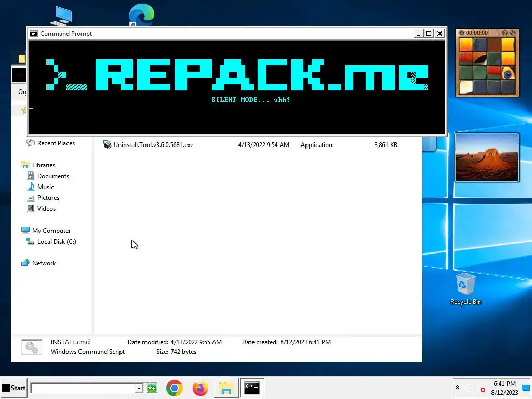This screenshot has height=399, width=532.
Task: Click the red X tray icon
Action: pyautogui.click(x=483, y=390)
